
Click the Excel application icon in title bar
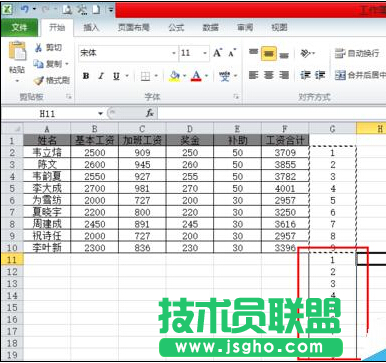(x=7, y=9)
